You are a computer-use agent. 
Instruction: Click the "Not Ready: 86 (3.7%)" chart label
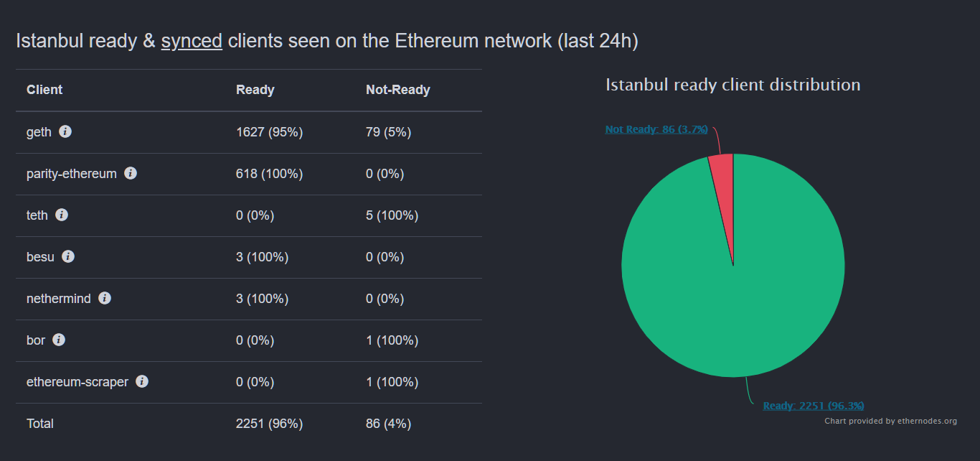(656, 129)
